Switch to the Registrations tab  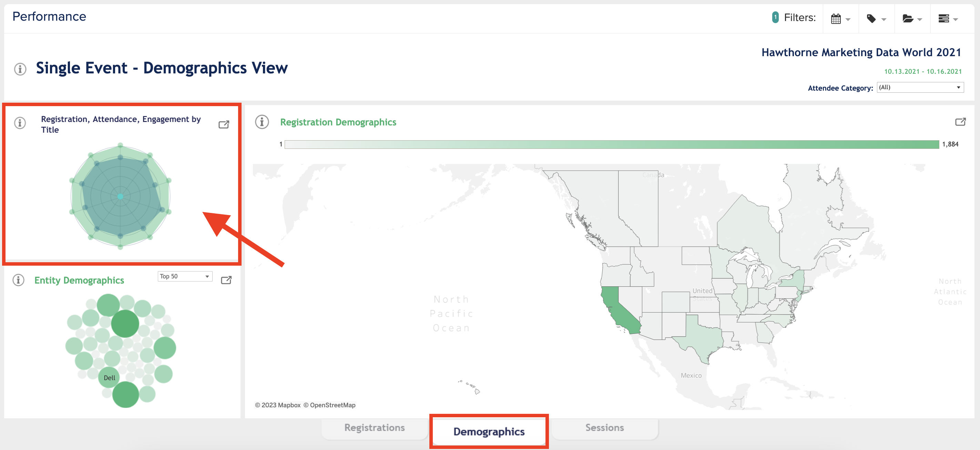[374, 428]
